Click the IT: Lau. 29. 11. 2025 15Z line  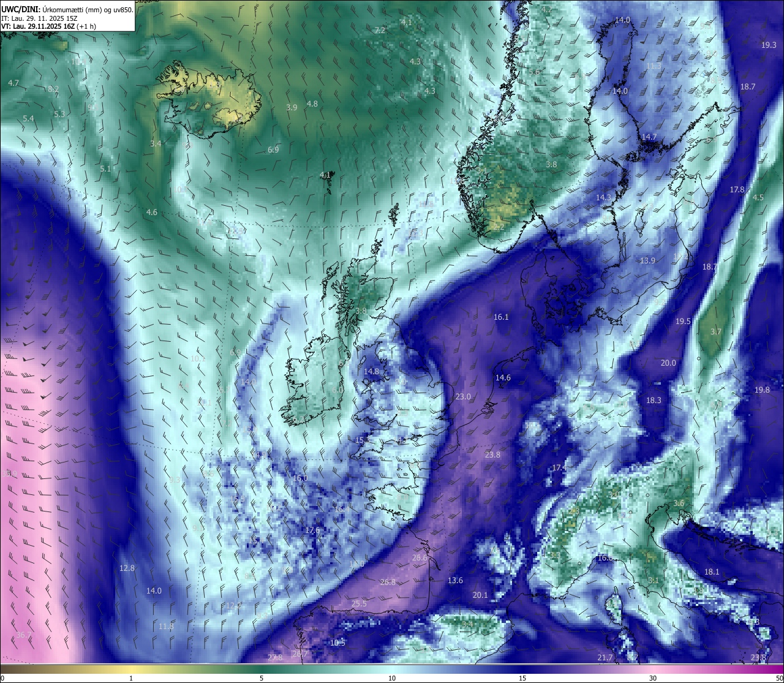(39, 18)
